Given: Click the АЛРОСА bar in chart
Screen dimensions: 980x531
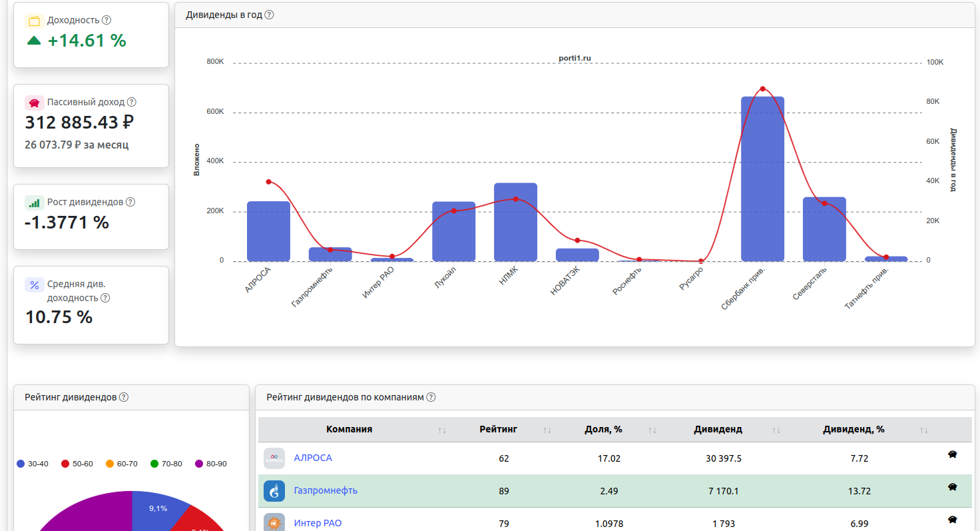Looking at the screenshot, I should pos(268,231).
